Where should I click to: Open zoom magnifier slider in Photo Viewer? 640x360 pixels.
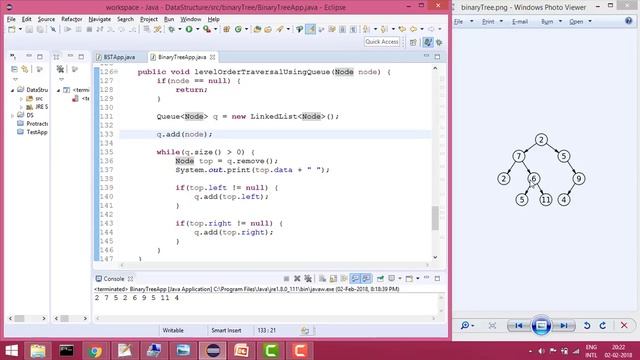[467, 325]
